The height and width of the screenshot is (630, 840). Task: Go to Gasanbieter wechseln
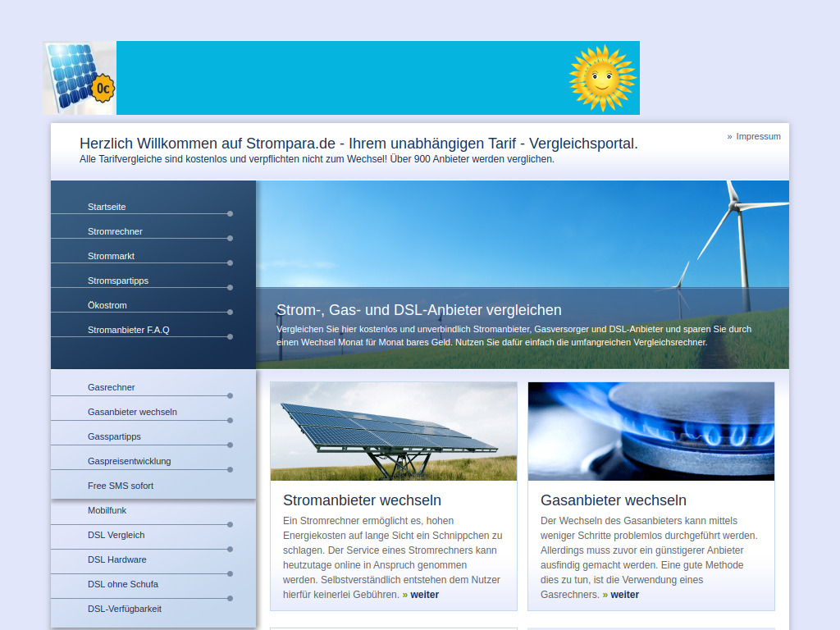tap(131, 412)
